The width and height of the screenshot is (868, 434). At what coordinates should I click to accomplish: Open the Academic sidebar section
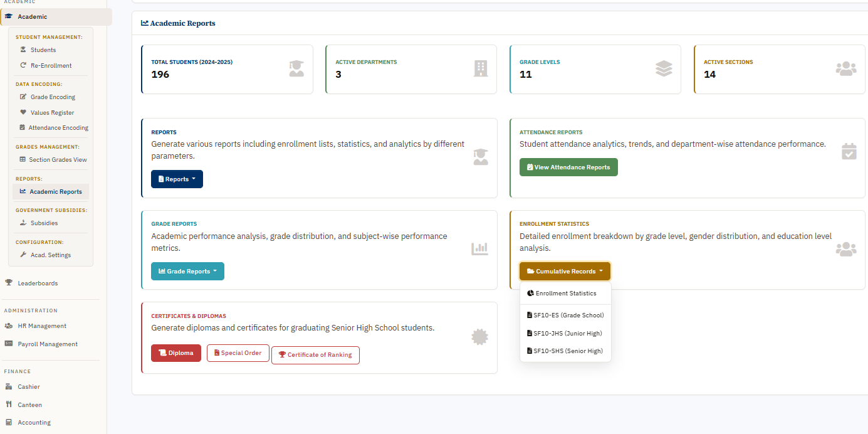pyautogui.click(x=56, y=16)
